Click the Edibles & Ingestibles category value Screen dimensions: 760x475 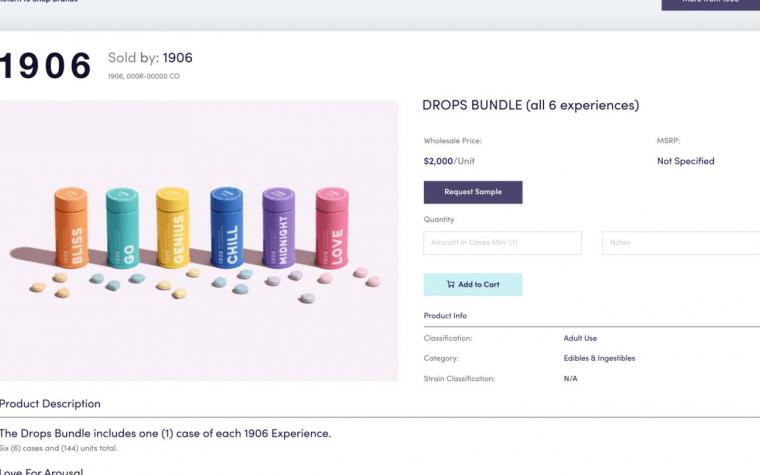click(x=599, y=358)
